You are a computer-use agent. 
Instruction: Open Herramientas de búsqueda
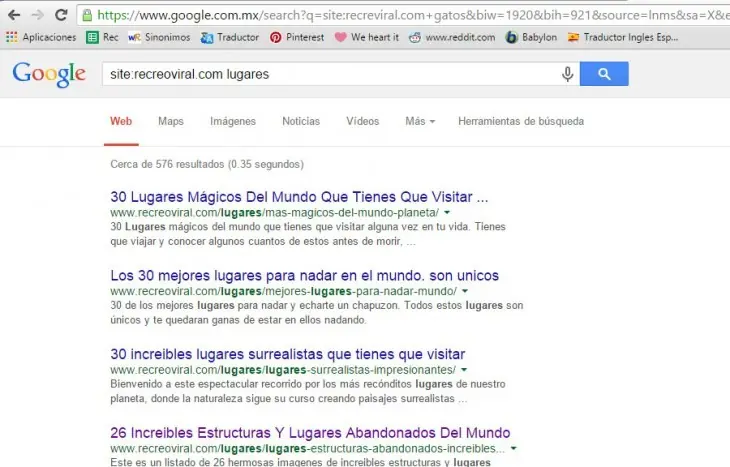521,122
